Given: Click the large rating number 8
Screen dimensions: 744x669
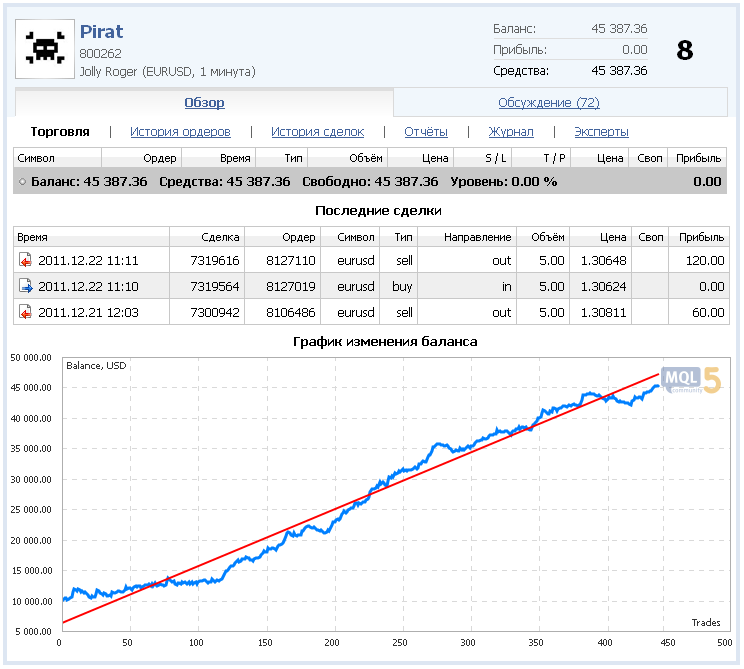Looking at the screenshot, I should (x=684, y=50).
